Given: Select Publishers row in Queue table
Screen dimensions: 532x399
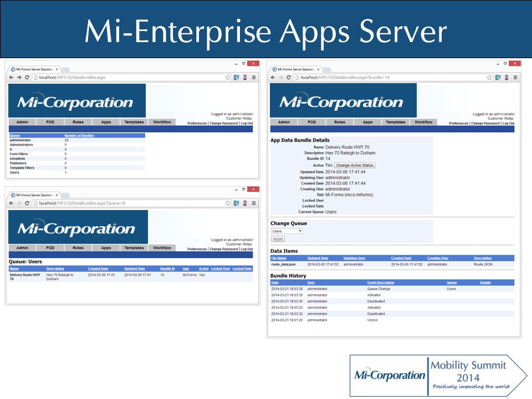Looking at the screenshot, I should (78, 163).
